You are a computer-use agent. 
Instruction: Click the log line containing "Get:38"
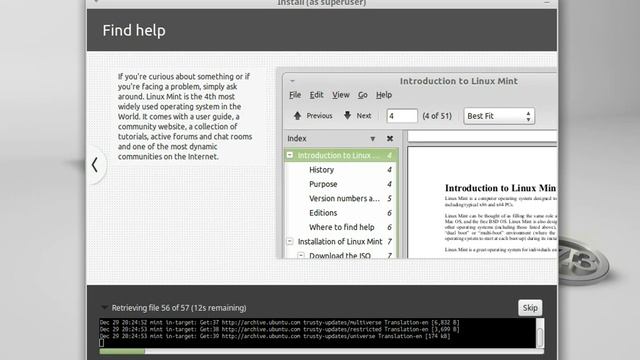tap(279, 329)
